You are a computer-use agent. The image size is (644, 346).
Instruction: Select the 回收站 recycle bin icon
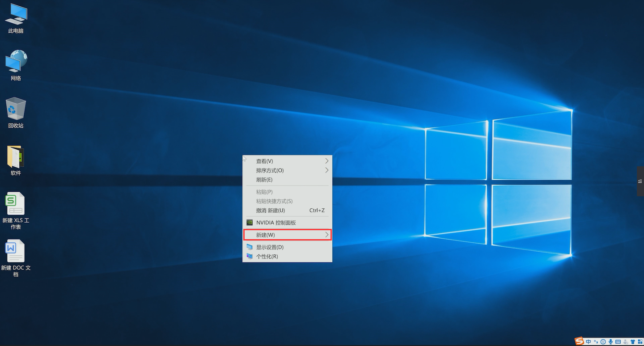click(x=16, y=113)
